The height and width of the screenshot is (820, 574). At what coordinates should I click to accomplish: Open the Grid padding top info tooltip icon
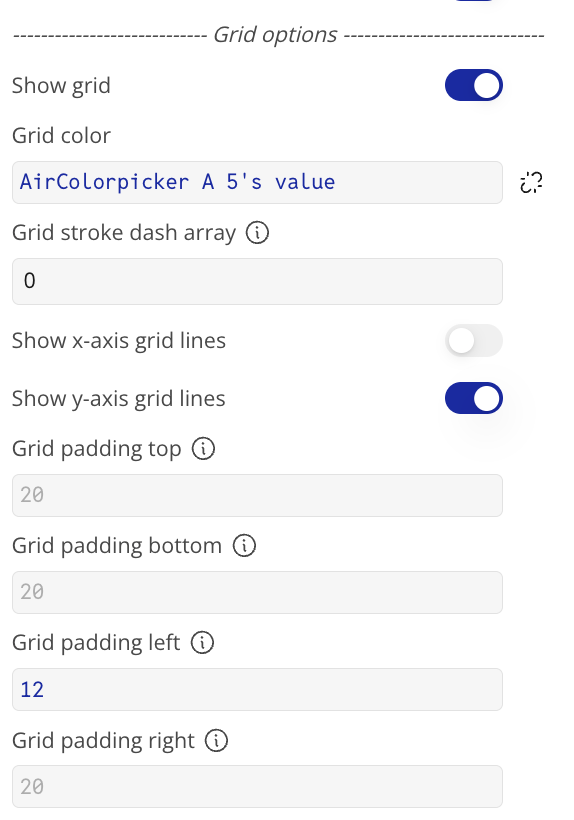(203, 449)
